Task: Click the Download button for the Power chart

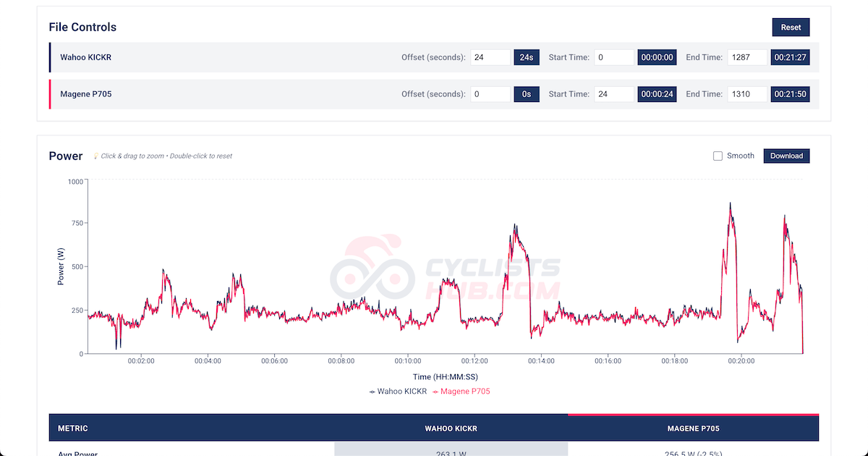Action: point(786,156)
